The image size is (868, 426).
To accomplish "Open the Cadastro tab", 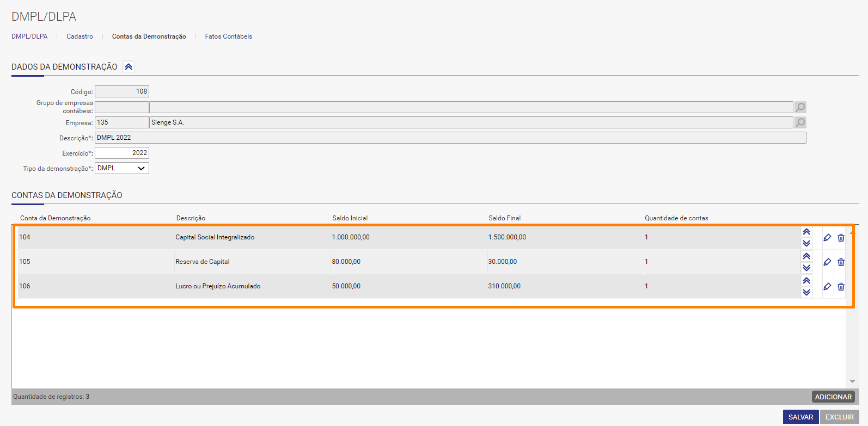I will click(80, 36).
